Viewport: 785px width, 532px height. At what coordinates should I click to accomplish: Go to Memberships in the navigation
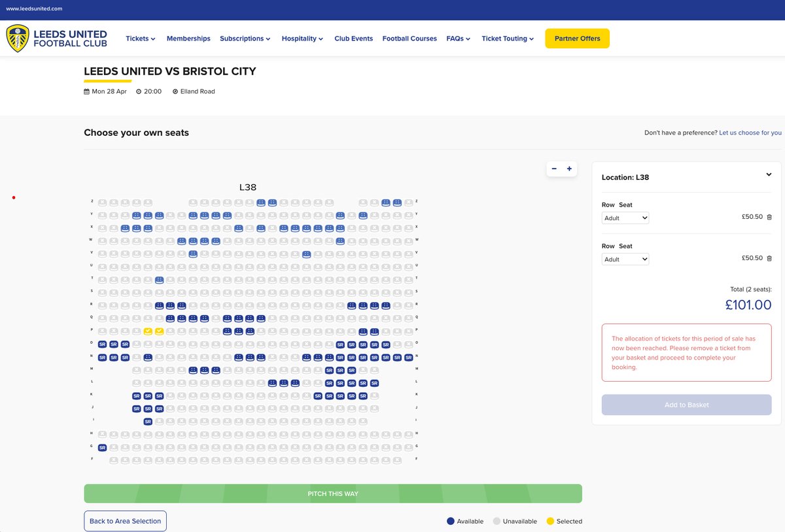click(x=188, y=39)
